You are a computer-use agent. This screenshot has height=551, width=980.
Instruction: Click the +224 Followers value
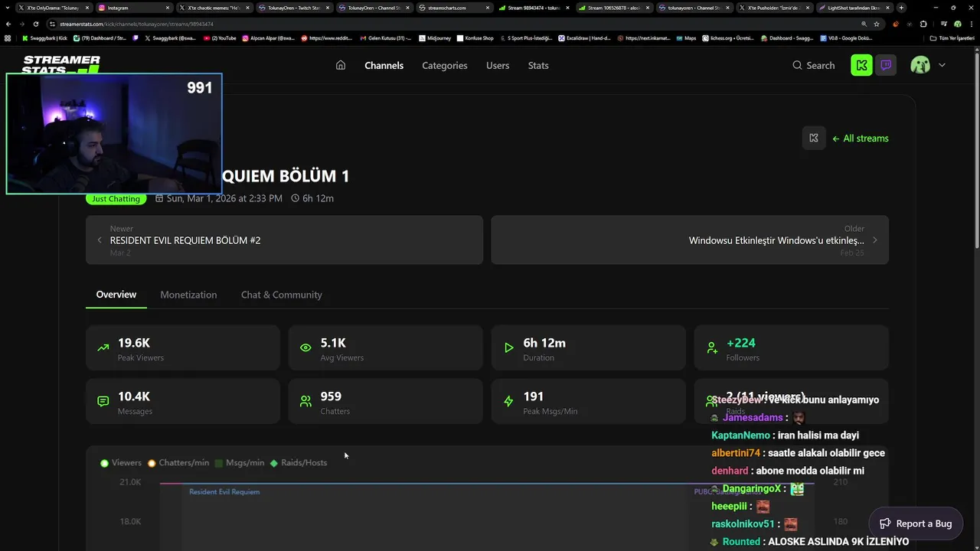[741, 343]
